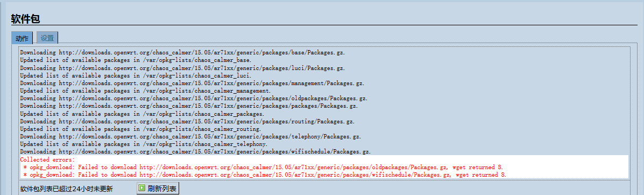Click Updated list in chaos_calmer_base line
This screenshot has width=644, height=195.
pos(136,60)
